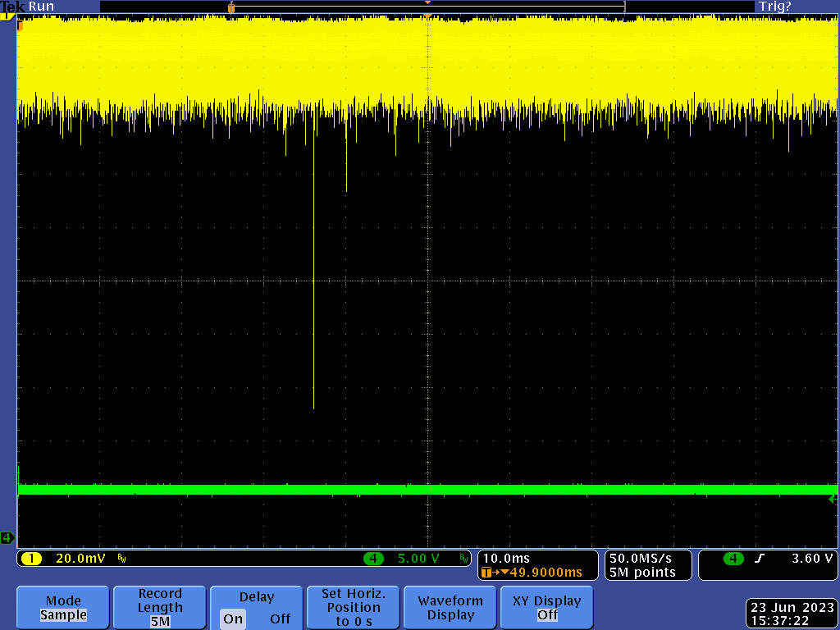Click the orange trigger position marker atop graticule
The image size is (840, 630).
tap(427, 17)
